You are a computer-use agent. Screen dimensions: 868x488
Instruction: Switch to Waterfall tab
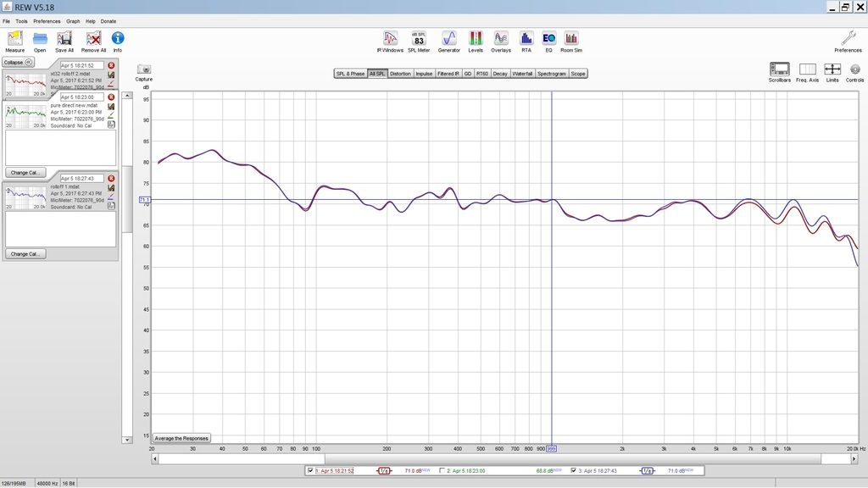(522, 74)
